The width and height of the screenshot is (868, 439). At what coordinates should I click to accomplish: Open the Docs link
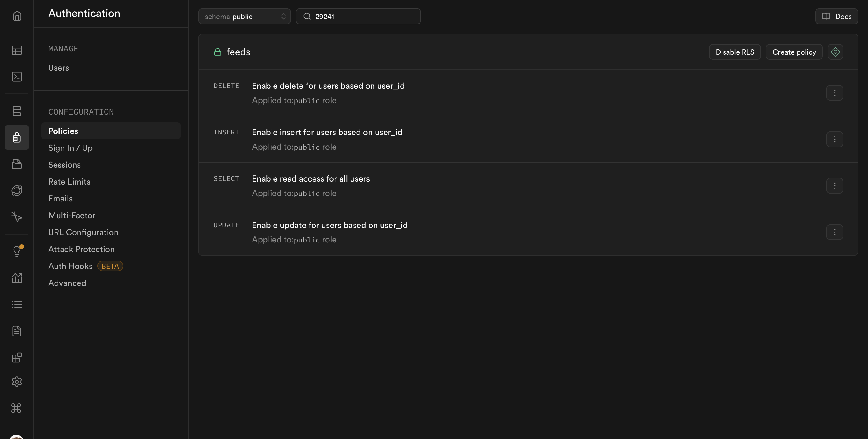pyautogui.click(x=836, y=16)
